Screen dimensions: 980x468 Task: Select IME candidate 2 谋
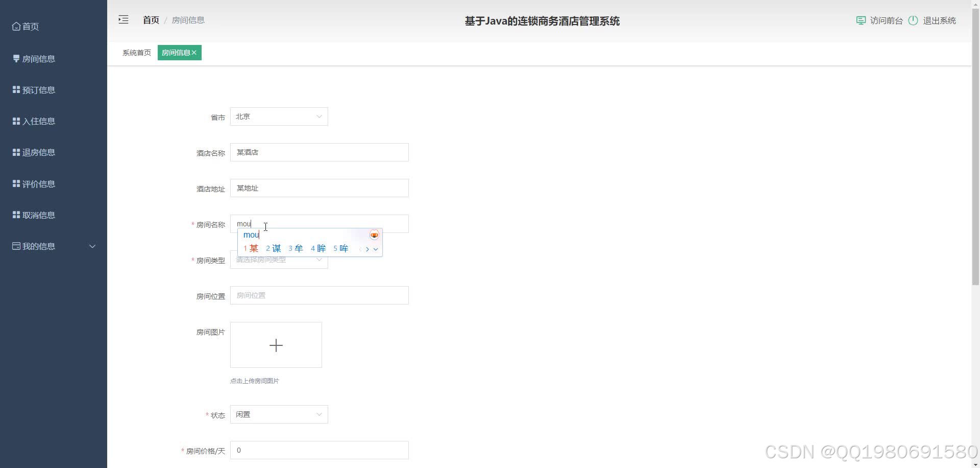pyautogui.click(x=274, y=248)
